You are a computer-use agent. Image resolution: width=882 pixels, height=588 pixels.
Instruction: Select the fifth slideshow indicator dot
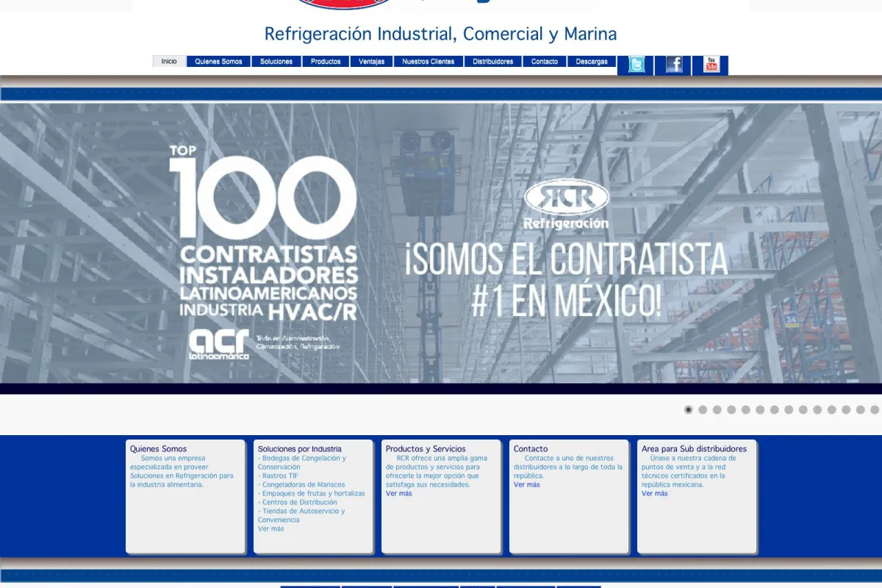[x=746, y=410]
